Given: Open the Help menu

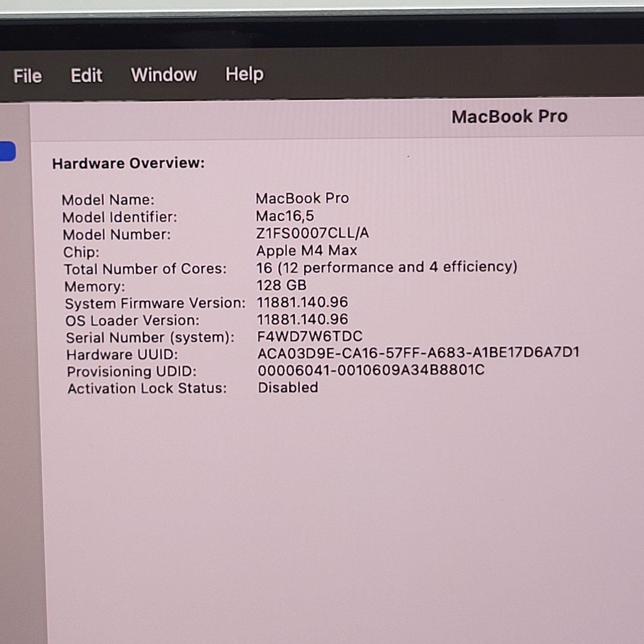Looking at the screenshot, I should coord(244,74).
